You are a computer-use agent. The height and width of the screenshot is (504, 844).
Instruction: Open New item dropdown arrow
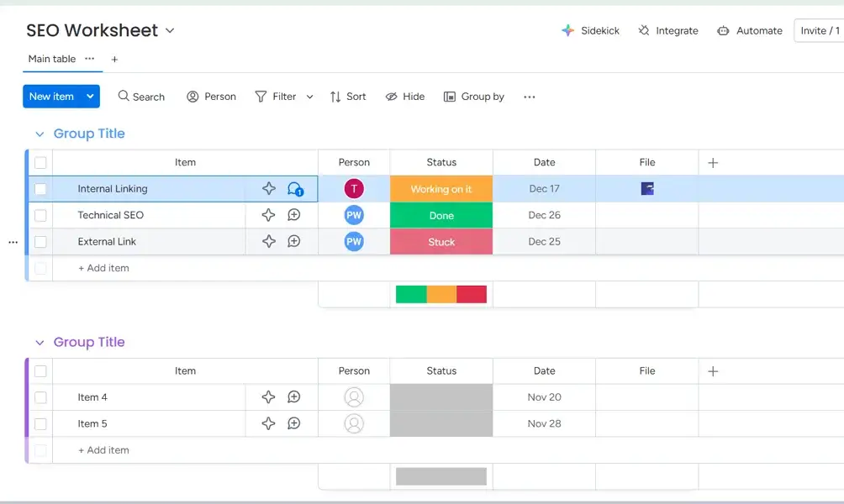tap(90, 97)
